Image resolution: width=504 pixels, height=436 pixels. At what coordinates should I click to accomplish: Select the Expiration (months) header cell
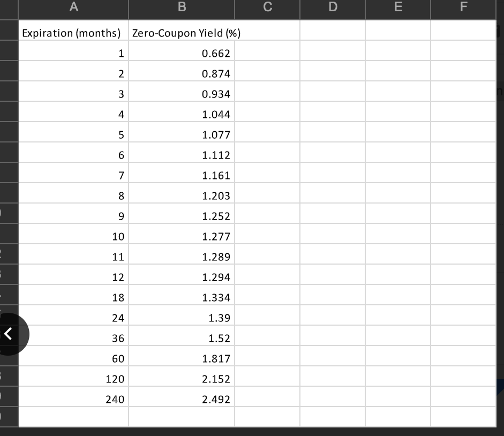pos(73,32)
